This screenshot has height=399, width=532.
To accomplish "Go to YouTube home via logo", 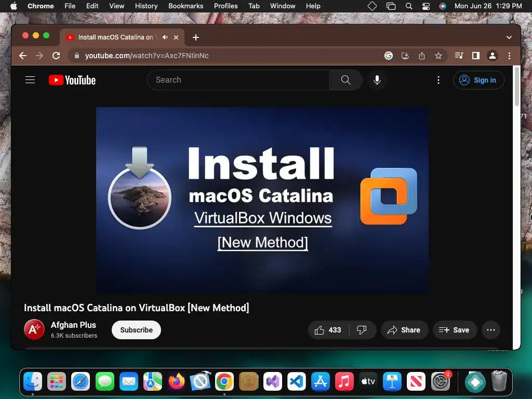I will 72,80.
